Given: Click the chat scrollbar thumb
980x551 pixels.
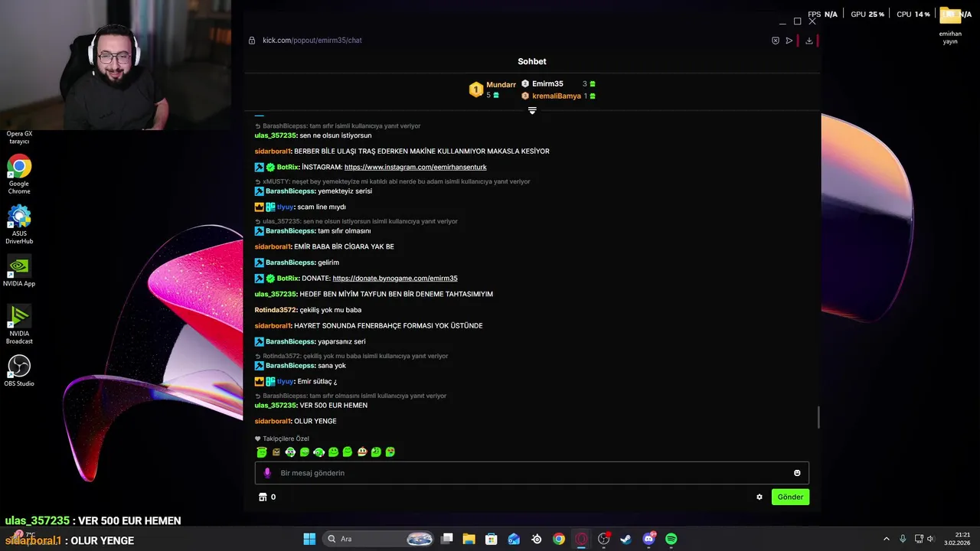Looking at the screenshot, I should 818,417.
